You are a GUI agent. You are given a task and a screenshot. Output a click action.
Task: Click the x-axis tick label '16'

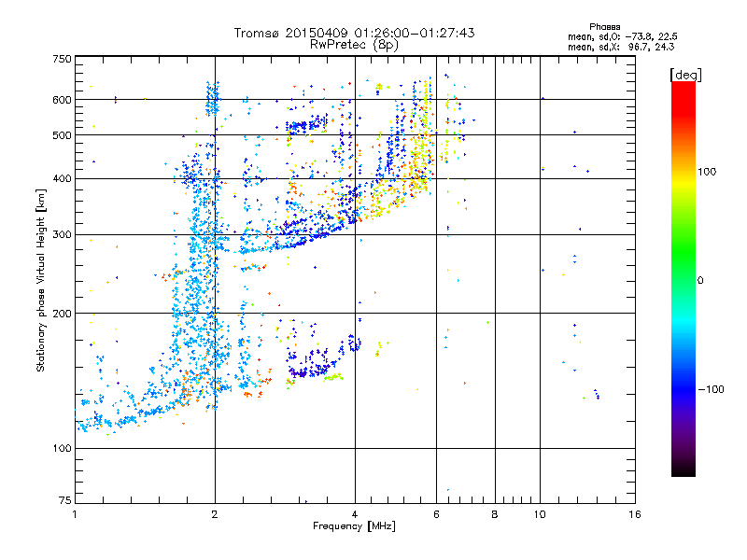[634, 514]
